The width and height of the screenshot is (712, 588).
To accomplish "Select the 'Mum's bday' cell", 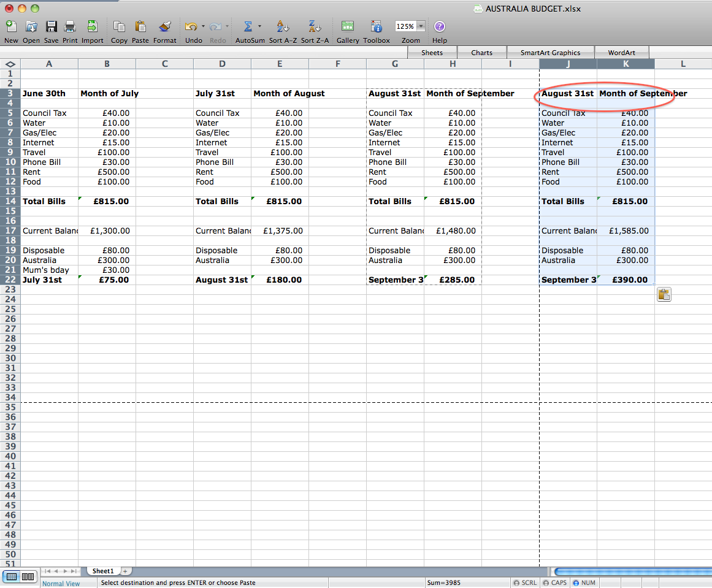I will (49, 270).
